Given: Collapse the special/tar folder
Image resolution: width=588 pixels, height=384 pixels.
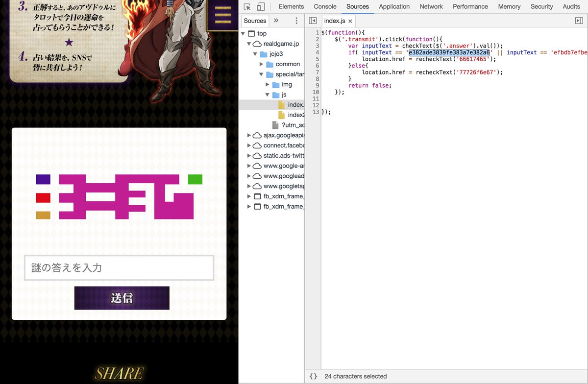Looking at the screenshot, I should 261,74.
